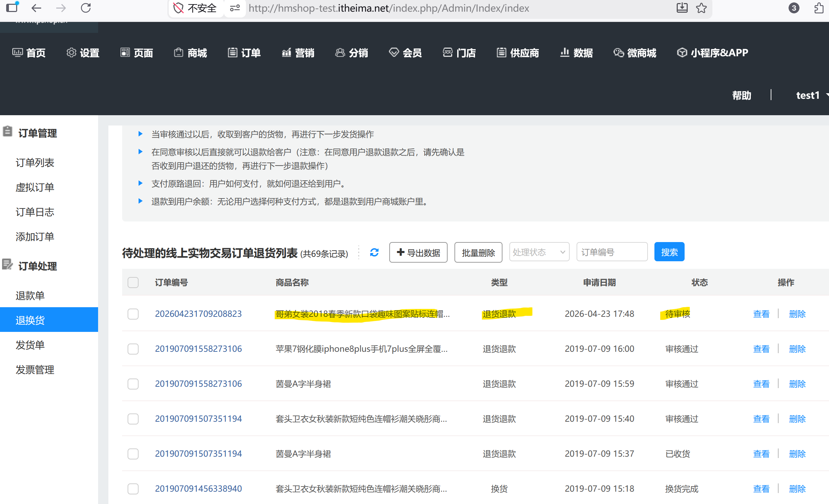The height and width of the screenshot is (504, 829).
Task: Focus the 订单编号 search input field
Action: (x=612, y=252)
